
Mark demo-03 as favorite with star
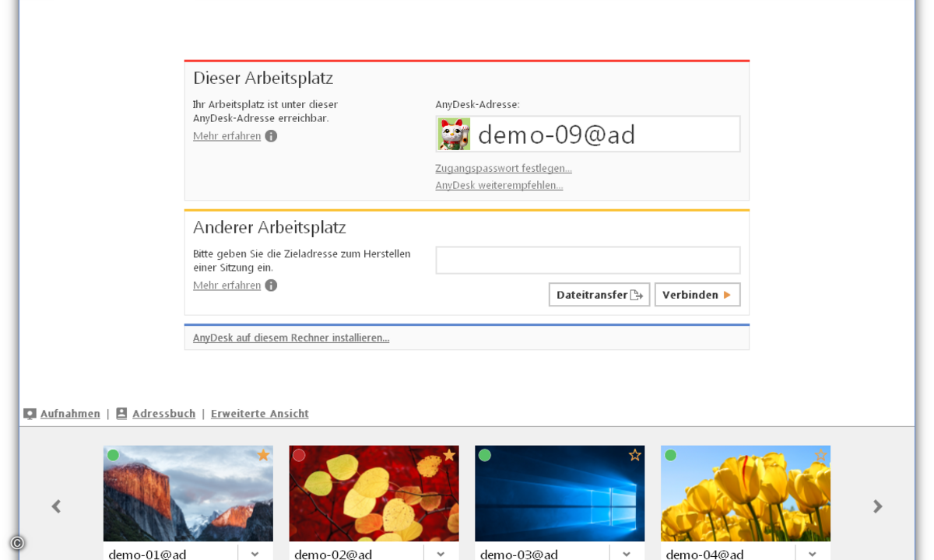click(635, 455)
